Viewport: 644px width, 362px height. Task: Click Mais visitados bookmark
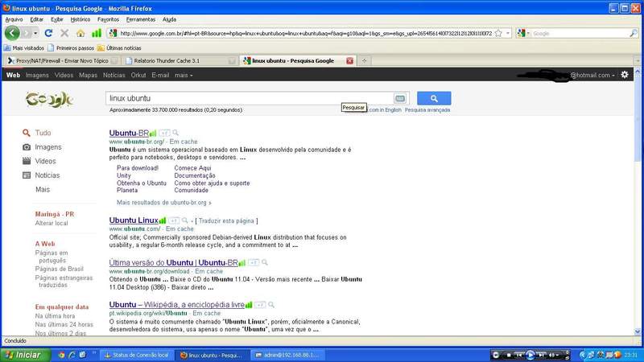point(24,48)
